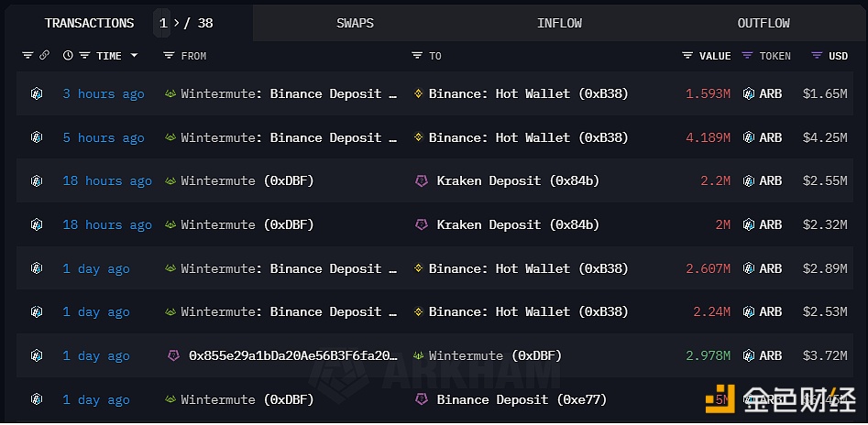
Task: Go to next page with the arrow
Action: coord(177,23)
